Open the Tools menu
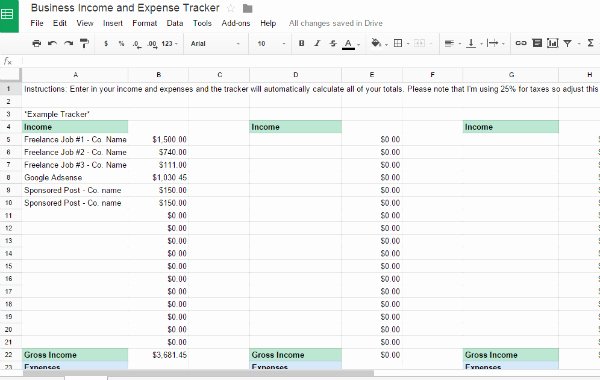The width and height of the screenshot is (600, 380). [202, 23]
